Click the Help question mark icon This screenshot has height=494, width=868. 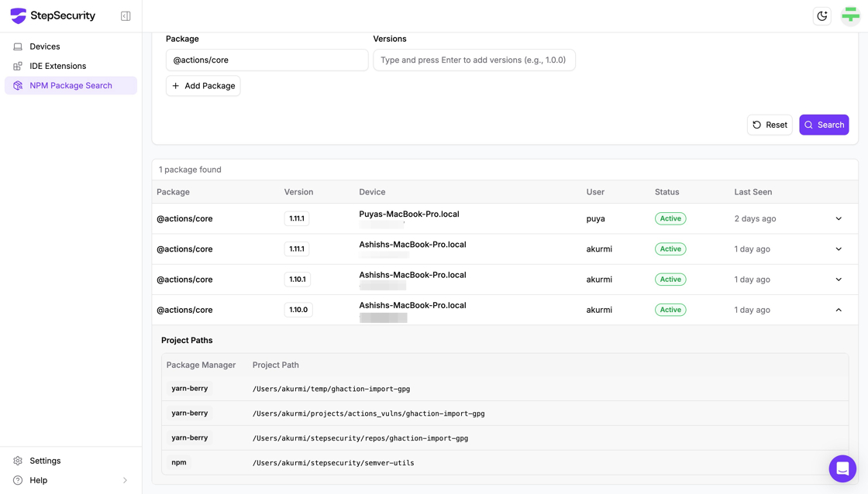point(18,480)
